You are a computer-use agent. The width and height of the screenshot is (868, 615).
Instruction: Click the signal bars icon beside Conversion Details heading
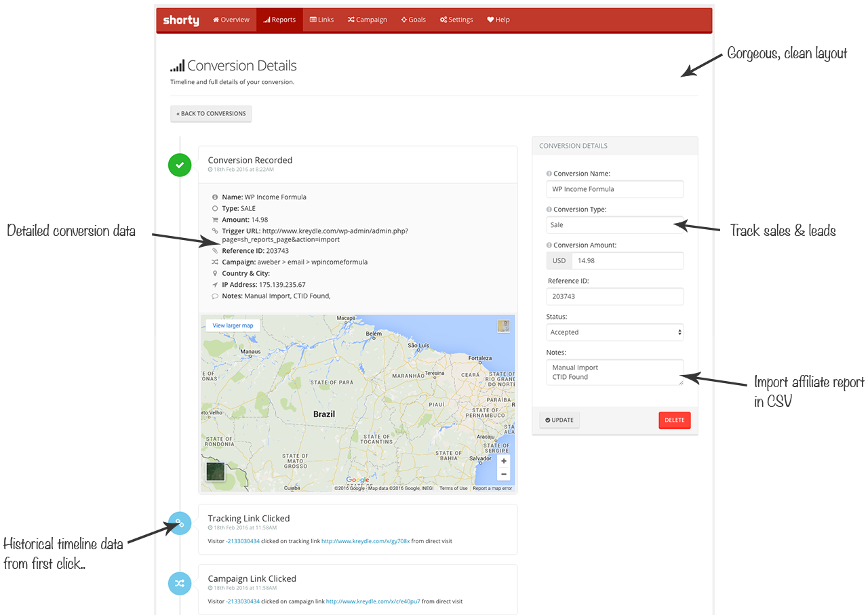click(x=177, y=66)
